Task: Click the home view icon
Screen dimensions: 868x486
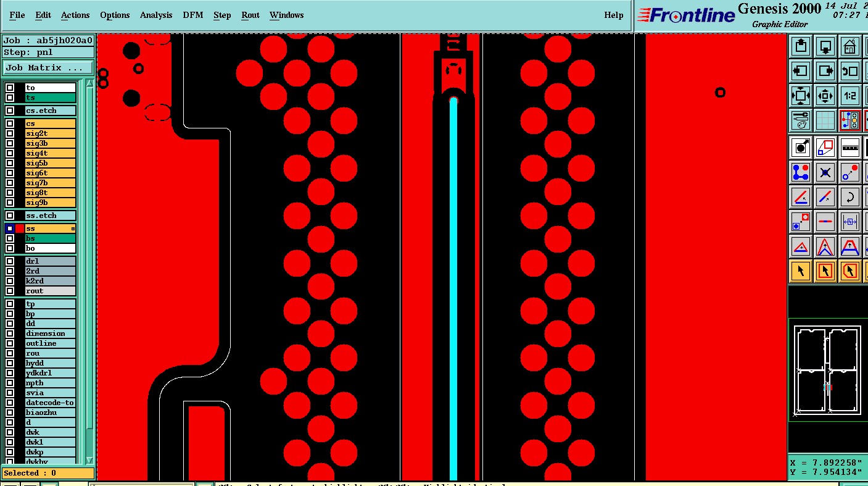Action: tap(850, 46)
